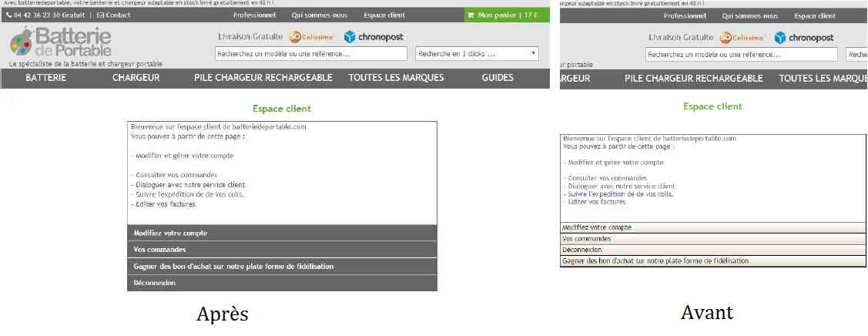868x336 pixels.
Task: Open Mon panier cart button
Action: point(507,15)
